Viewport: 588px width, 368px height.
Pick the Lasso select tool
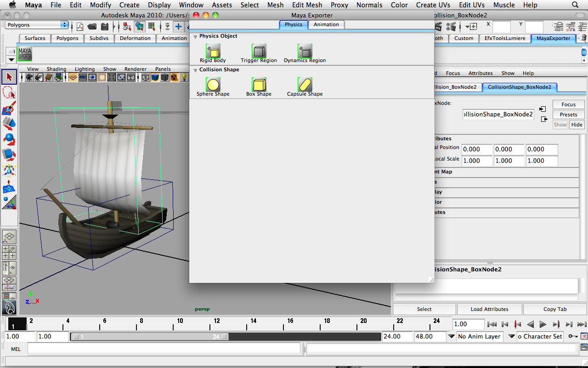[x=9, y=93]
